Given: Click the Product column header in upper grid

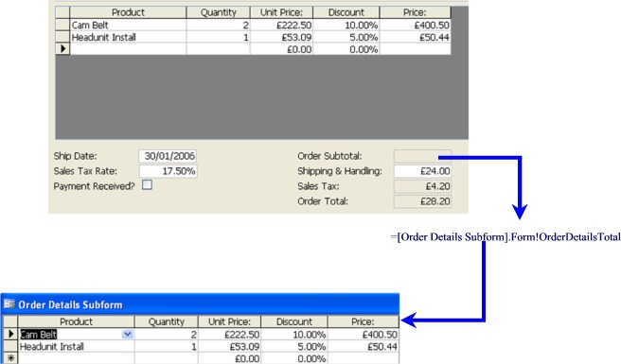Looking at the screenshot, I should tap(128, 12).
